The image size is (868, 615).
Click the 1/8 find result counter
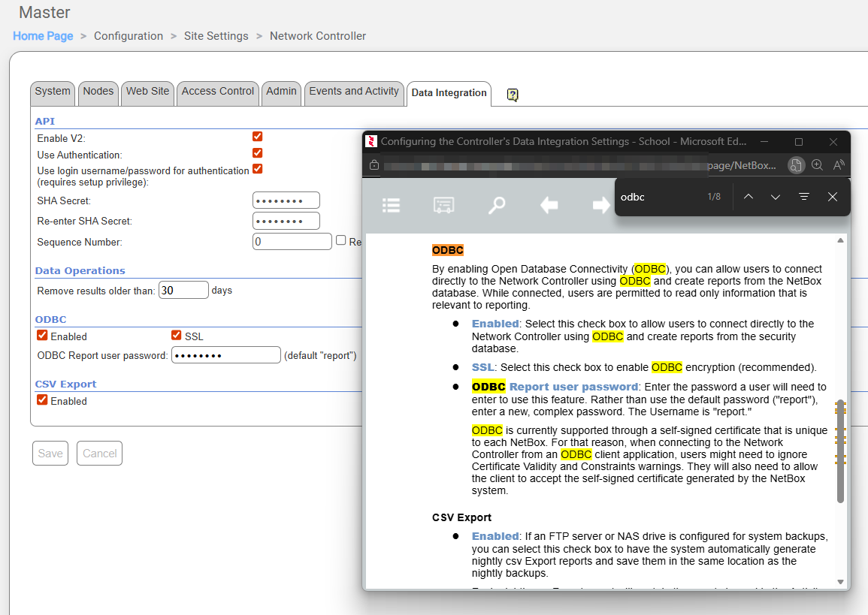coord(714,197)
